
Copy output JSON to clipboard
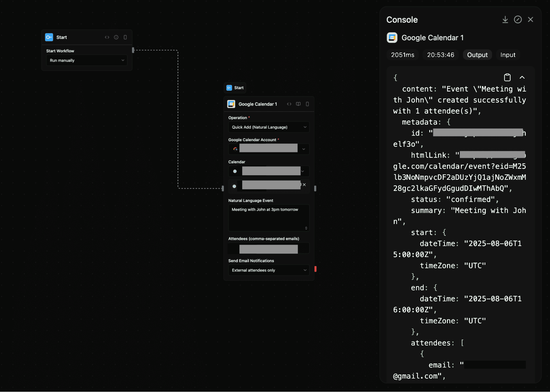tap(507, 78)
